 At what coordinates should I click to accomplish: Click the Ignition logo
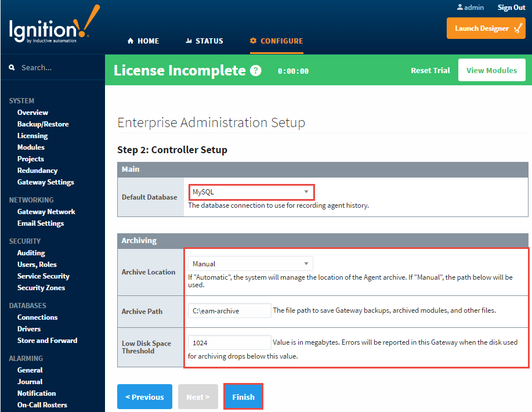(55, 24)
